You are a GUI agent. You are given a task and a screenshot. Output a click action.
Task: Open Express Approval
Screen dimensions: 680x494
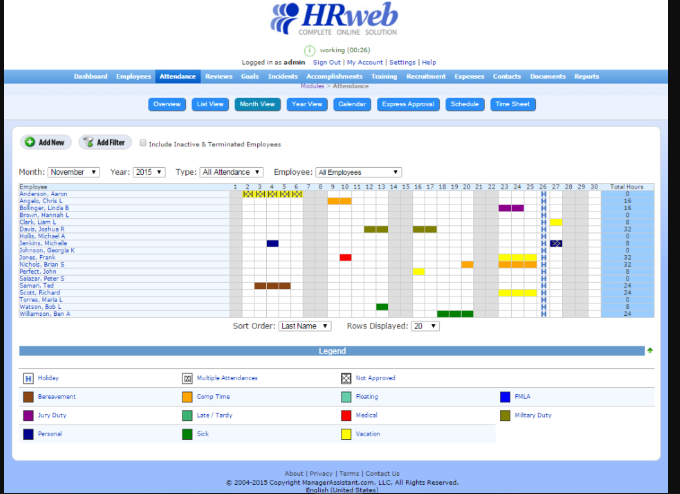pyautogui.click(x=408, y=105)
